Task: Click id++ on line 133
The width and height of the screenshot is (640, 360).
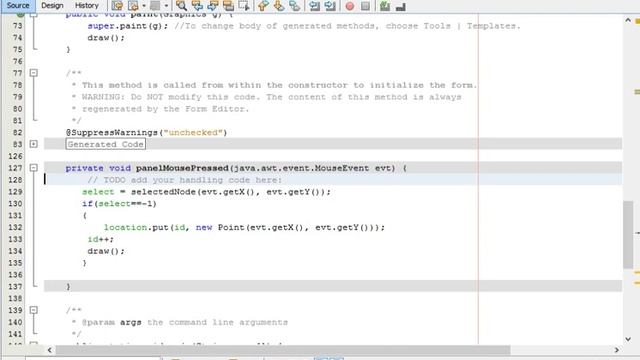Action: [x=100, y=239]
